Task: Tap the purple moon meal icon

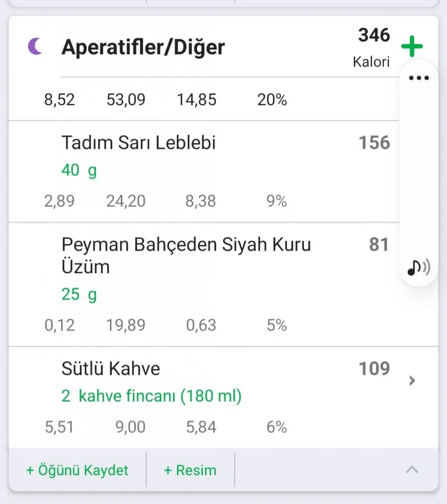Action: pyautogui.click(x=35, y=47)
